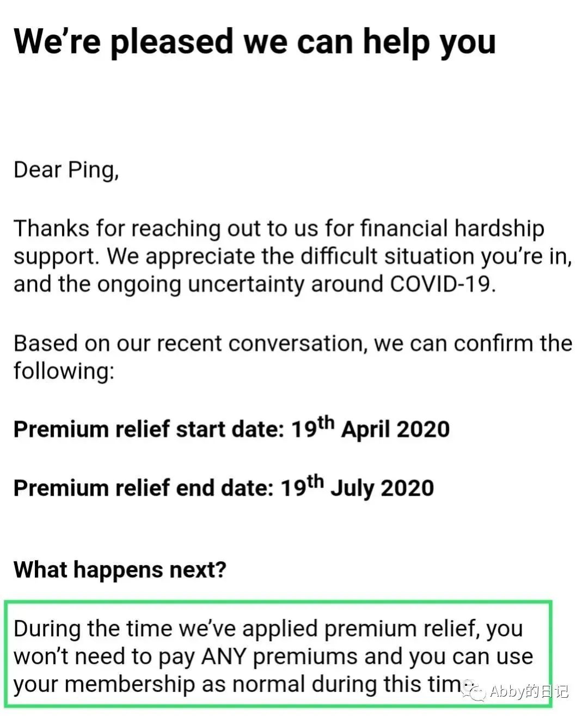
Task: Click the WeChat logo watermark
Action: (x=473, y=690)
